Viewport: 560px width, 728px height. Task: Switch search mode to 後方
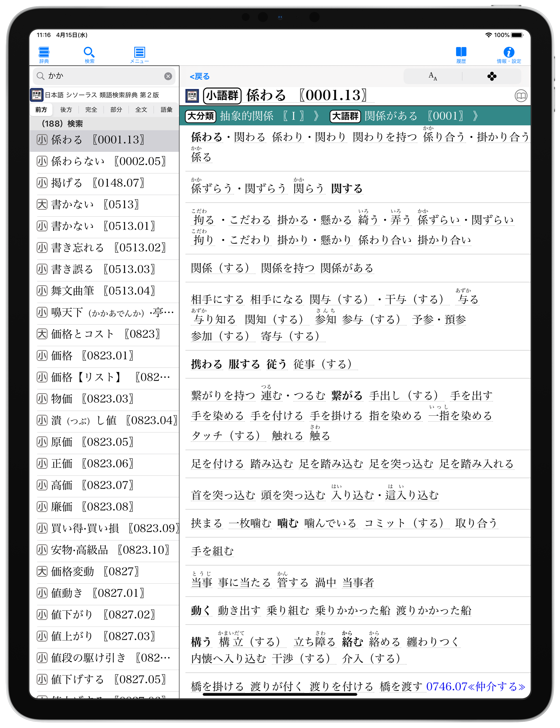click(66, 110)
